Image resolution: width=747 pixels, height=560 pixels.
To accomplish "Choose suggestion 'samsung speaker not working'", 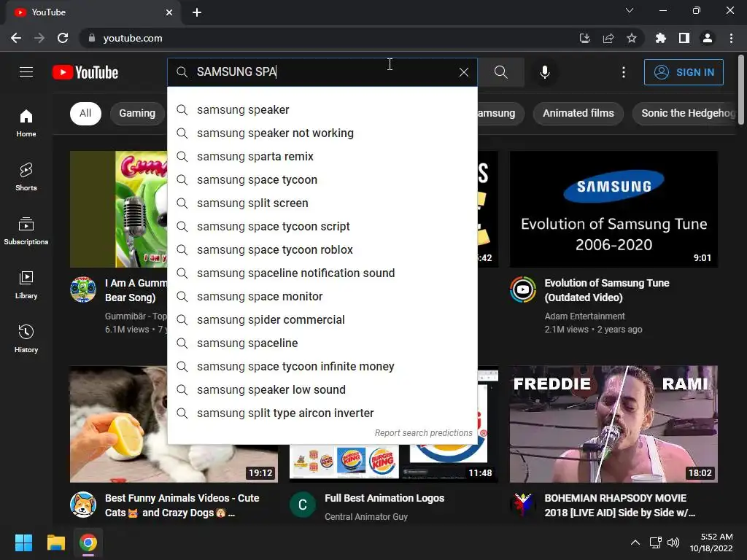I will [x=322, y=133].
